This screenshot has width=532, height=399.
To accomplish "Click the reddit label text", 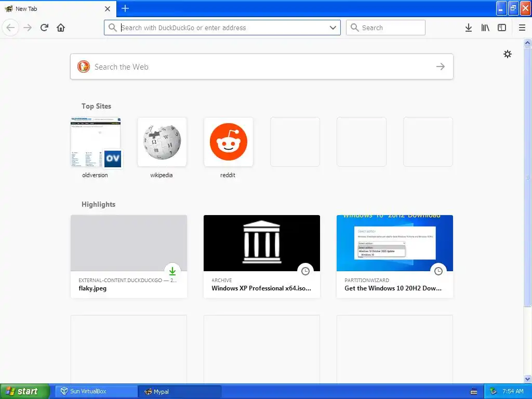I will [x=228, y=175].
